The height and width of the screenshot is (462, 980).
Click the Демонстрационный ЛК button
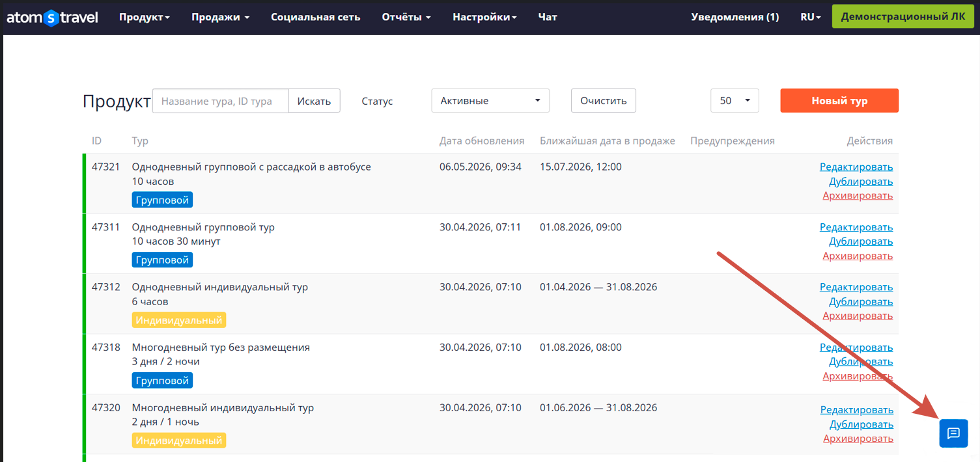(x=903, y=17)
